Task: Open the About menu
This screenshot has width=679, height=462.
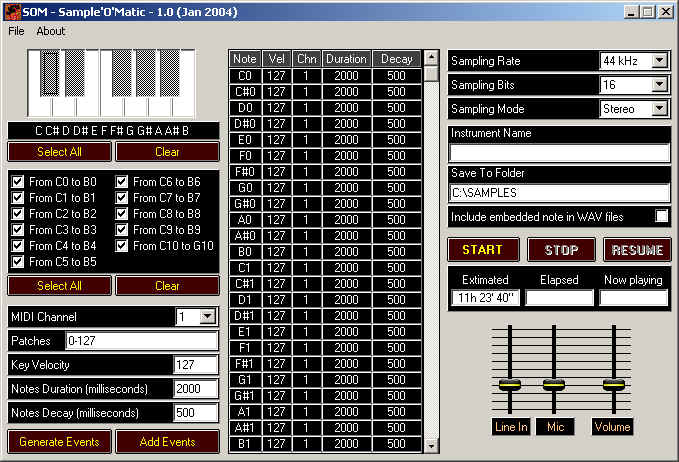Action: tap(51, 31)
